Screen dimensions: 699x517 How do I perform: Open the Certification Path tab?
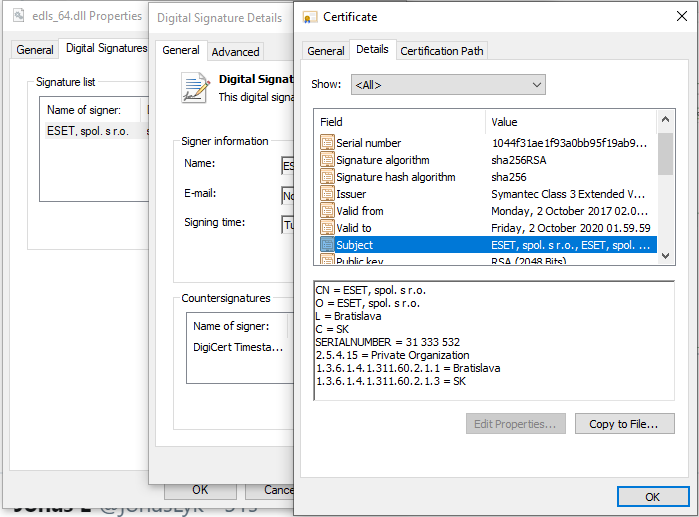click(442, 51)
